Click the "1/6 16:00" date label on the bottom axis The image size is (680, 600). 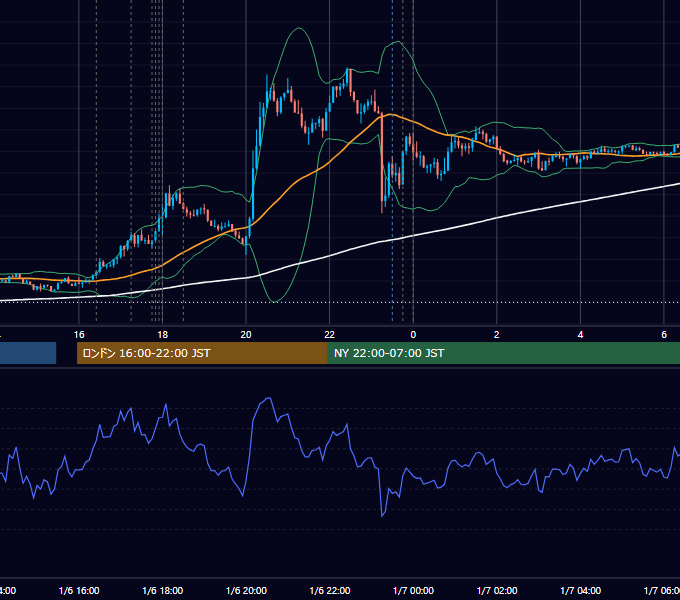pyautogui.click(x=79, y=591)
